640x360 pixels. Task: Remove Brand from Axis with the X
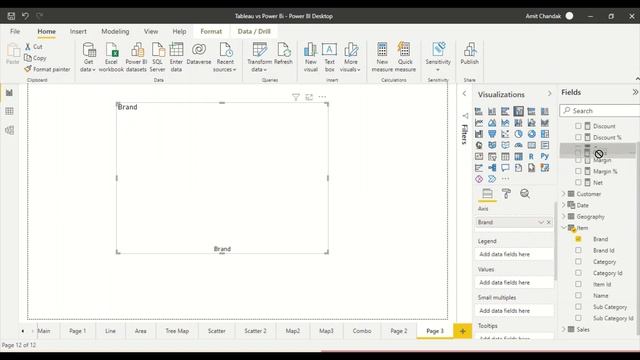549,222
